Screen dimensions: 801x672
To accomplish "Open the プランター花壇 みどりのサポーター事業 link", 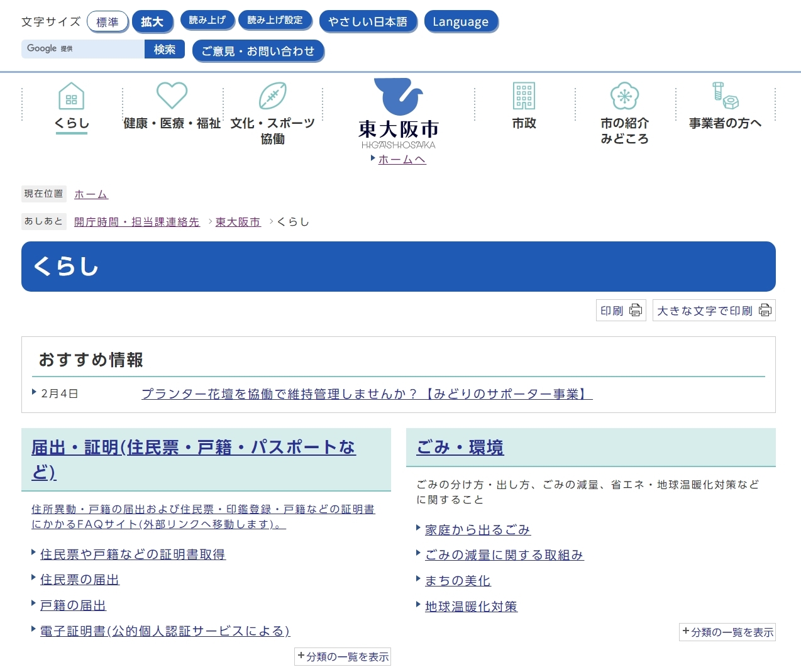I will (366, 394).
